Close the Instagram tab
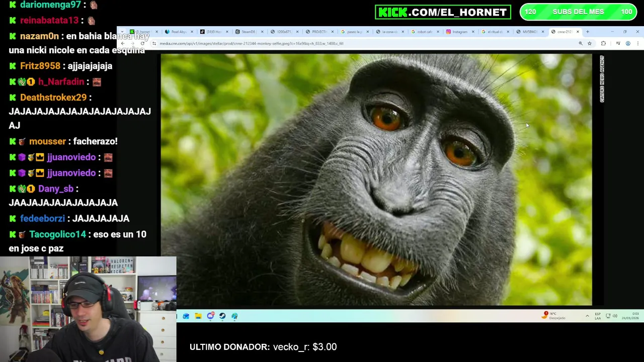This screenshot has height=362, width=644. point(473,32)
